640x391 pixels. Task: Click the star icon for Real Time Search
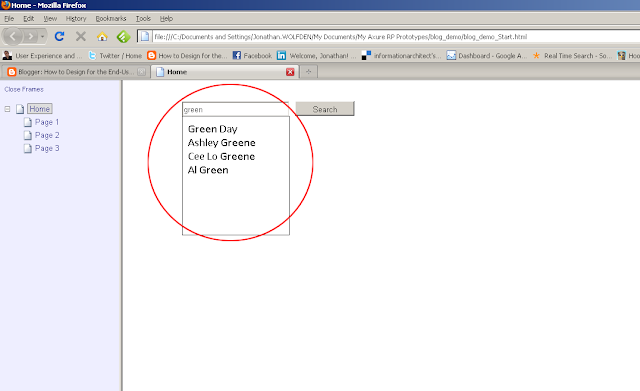click(536, 55)
